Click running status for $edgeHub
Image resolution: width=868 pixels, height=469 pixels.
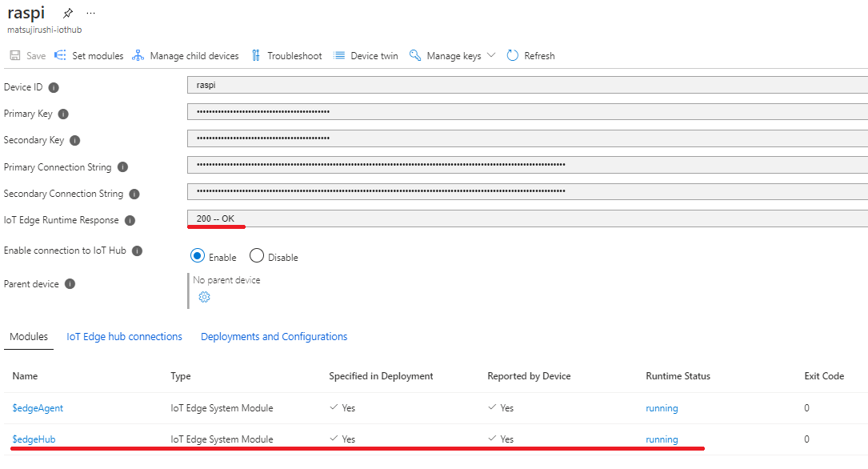[662, 439]
